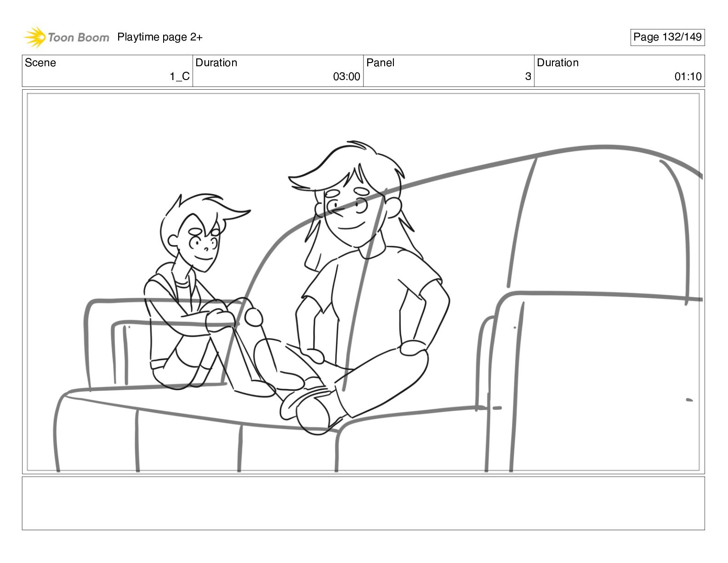Click the storyboard panel drawing of couch
The height and width of the screenshot is (563, 728).
[x=364, y=282]
